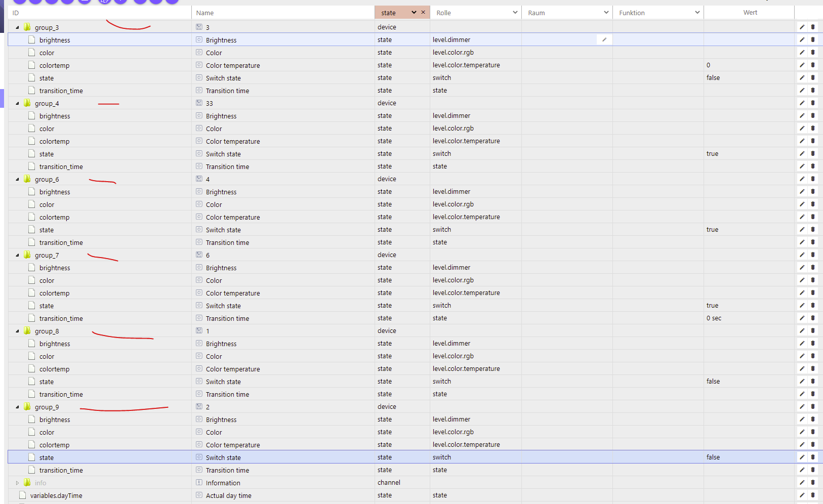
Task: Click the 'true' value of group_4 state
Action: tap(712, 153)
